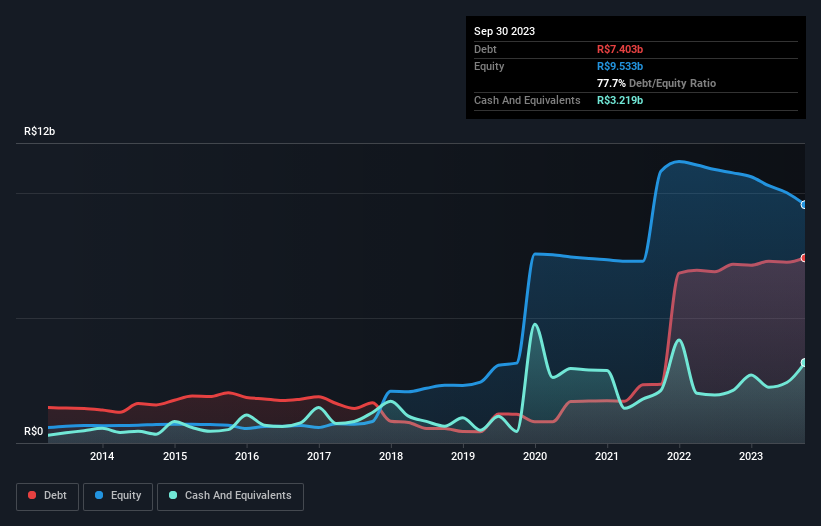Toggle the Debt series legend button
This screenshot has width=821, height=526.
tap(48, 496)
